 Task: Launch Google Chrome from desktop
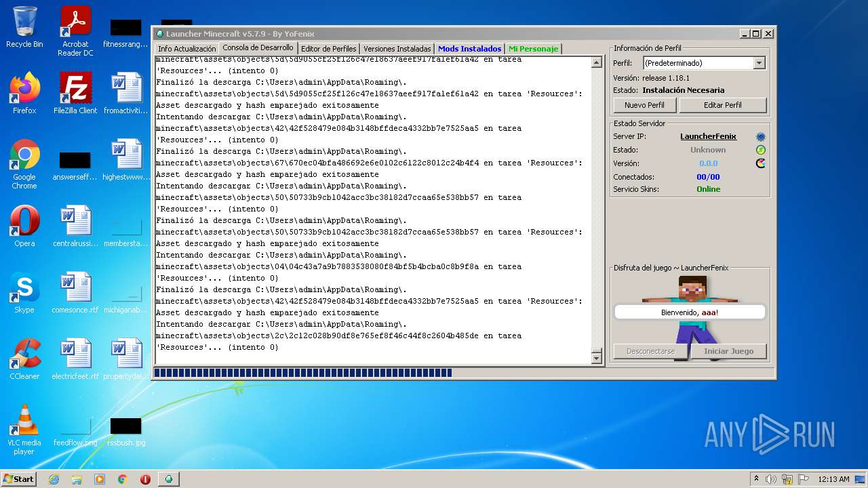click(24, 164)
